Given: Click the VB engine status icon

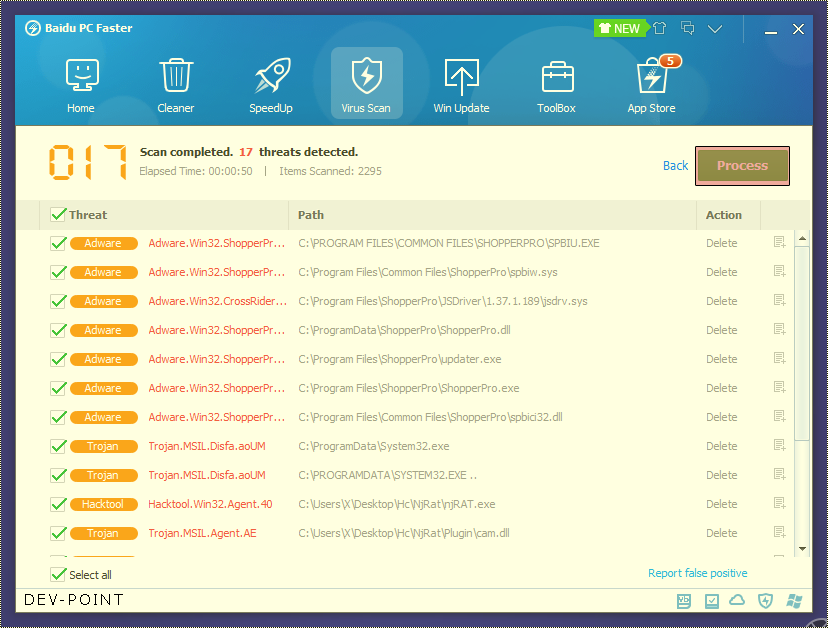Looking at the screenshot, I should 684,601.
